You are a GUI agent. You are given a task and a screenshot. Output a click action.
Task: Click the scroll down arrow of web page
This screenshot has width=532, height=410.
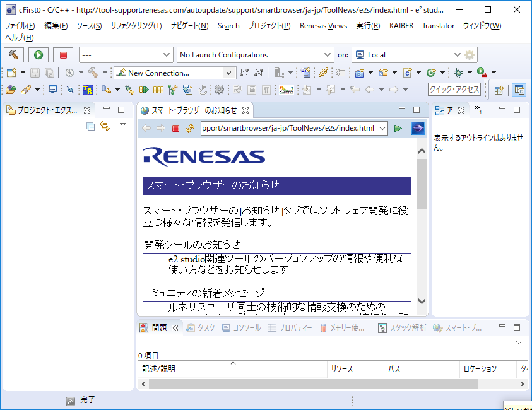pos(422,301)
